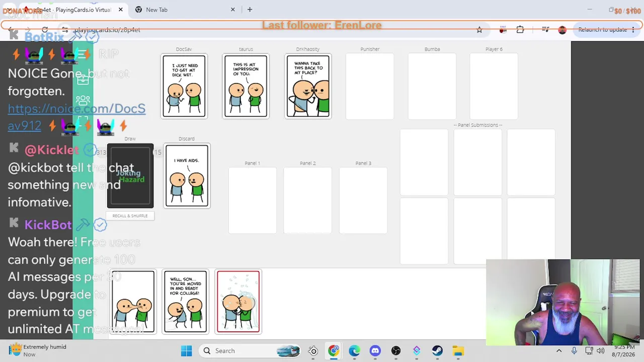
Task: Click the RECALL & SHUFFLE button
Action: (x=130, y=216)
